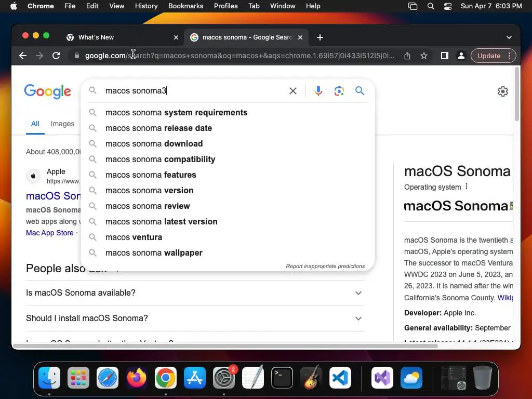Open Google quick settings gear icon
The height and width of the screenshot is (399, 532).
[502, 91]
